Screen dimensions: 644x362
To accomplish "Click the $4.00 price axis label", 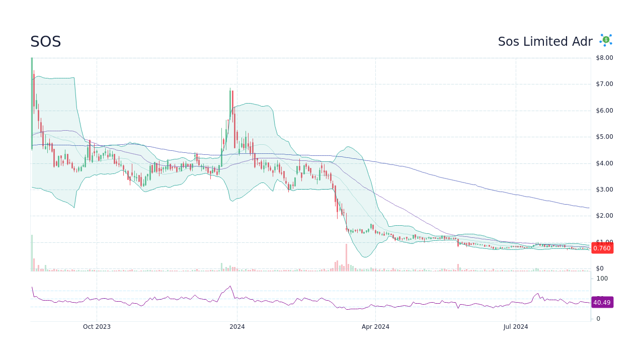I will (604, 163).
